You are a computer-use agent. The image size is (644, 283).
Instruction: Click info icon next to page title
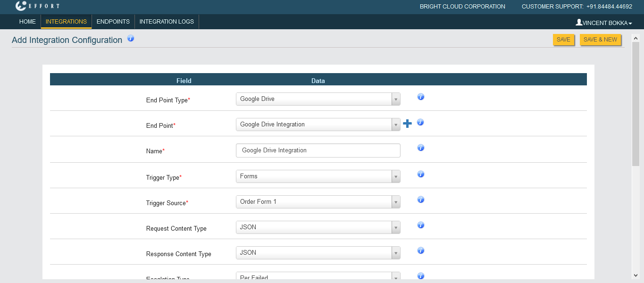[x=131, y=39]
